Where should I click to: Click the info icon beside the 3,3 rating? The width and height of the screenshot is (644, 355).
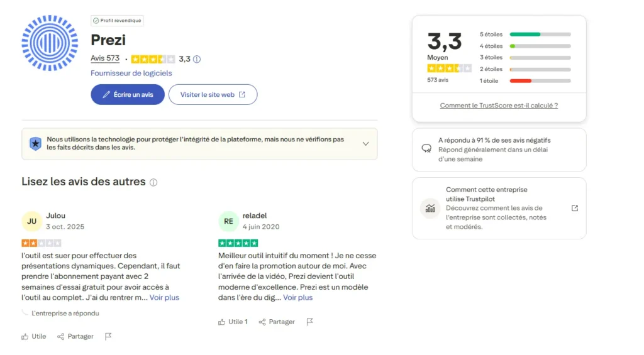click(x=197, y=59)
